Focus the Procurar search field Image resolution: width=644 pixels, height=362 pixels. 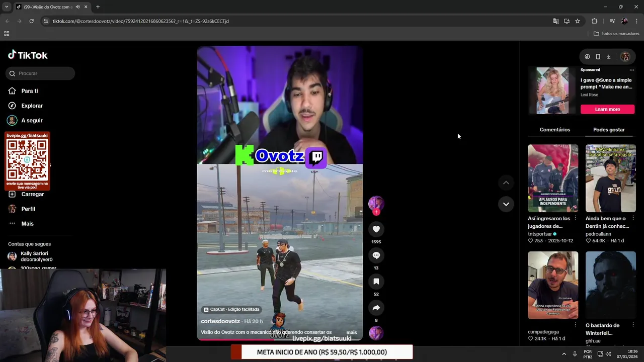pyautogui.click(x=40, y=73)
